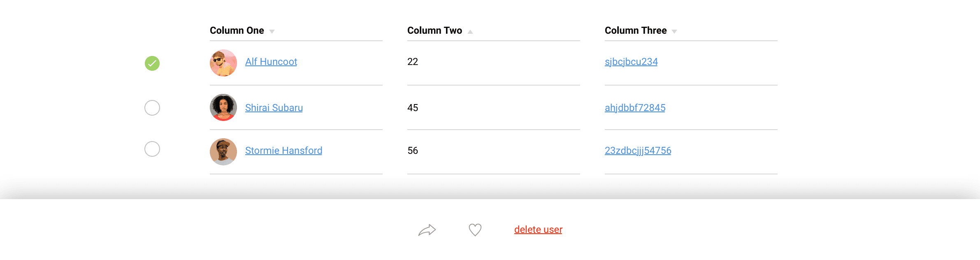Click Alf Huncoot's avatar picture

pyautogui.click(x=223, y=63)
